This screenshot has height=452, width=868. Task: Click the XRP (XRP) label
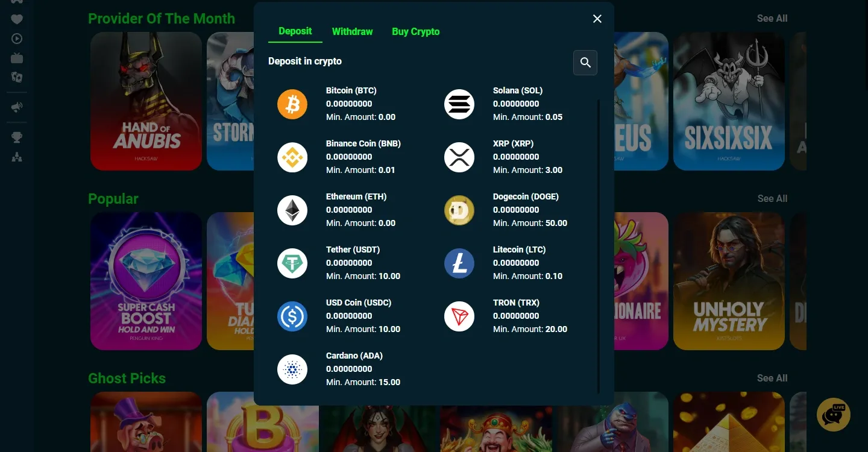[x=514, y=143]
